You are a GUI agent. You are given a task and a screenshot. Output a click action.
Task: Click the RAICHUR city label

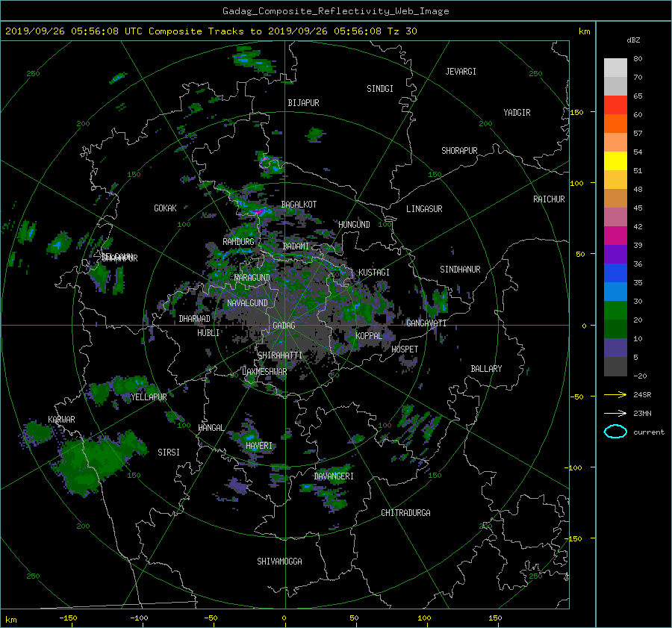pyautogui.click(x=549, y=199)
